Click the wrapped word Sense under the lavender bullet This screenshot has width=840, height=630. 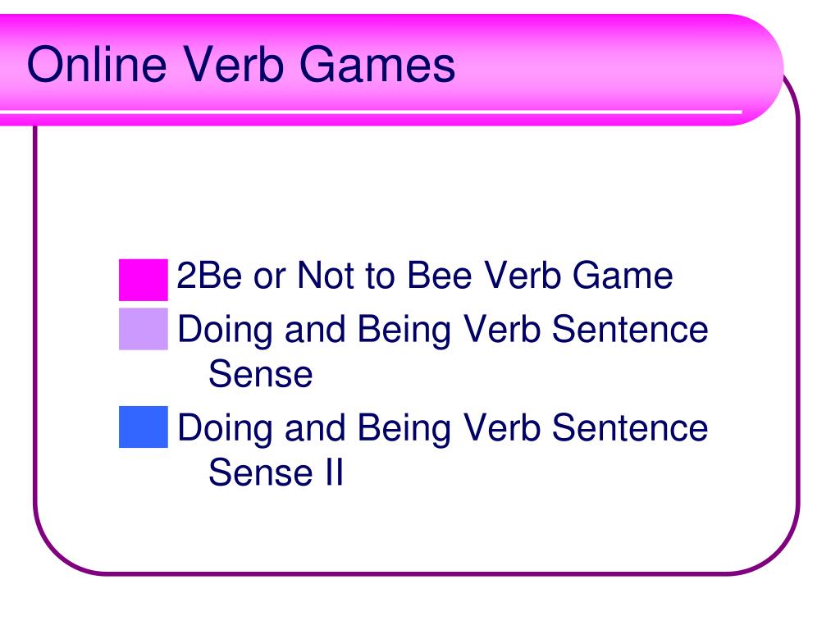(x=260, y=373)
